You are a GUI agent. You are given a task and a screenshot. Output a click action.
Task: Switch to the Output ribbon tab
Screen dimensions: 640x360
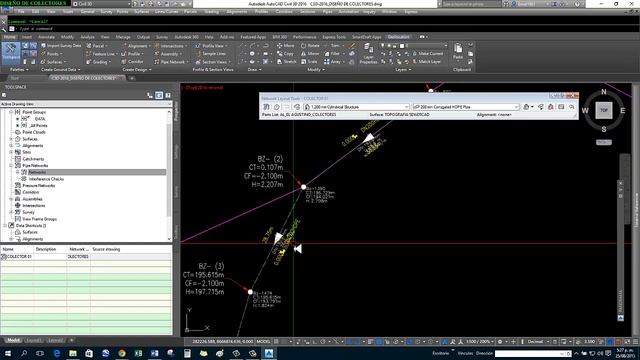coord(143,37)
